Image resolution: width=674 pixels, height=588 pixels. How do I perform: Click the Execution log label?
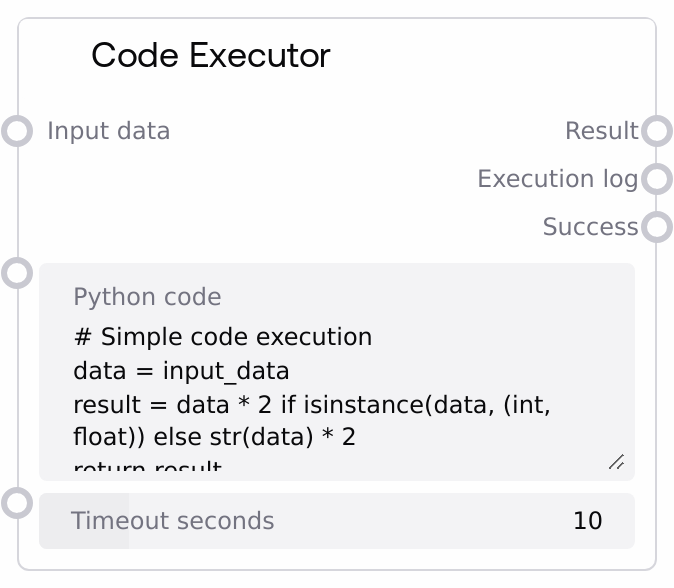(x=557, y=179)
